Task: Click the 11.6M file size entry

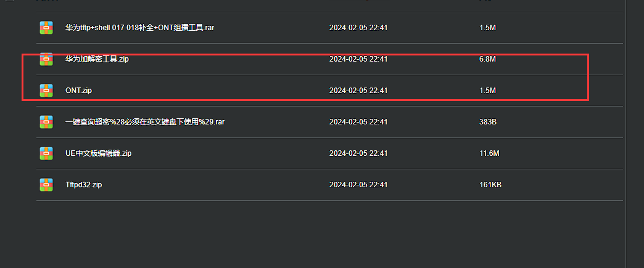Action: click(489, 153)
